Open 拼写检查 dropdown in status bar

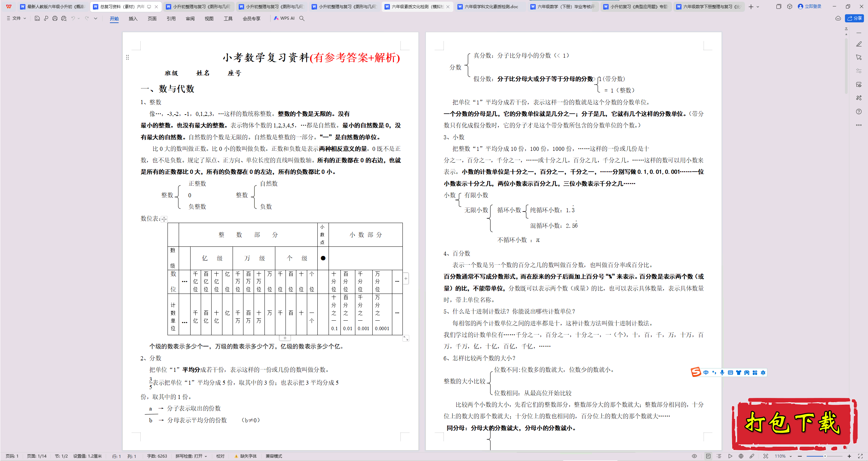[191, 456]
